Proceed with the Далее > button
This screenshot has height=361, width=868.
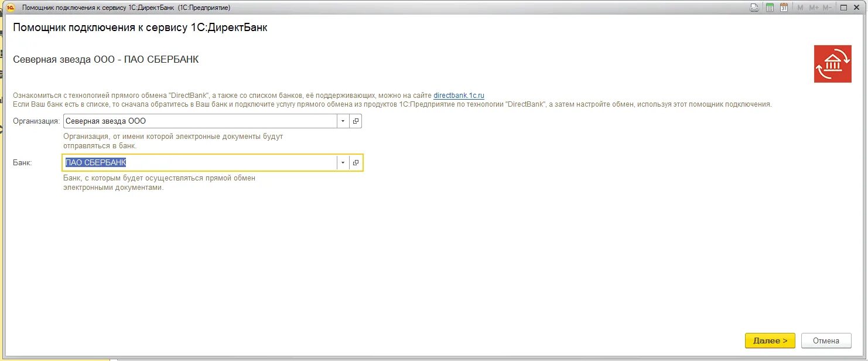pyautogui.click(x=770, y=340)
